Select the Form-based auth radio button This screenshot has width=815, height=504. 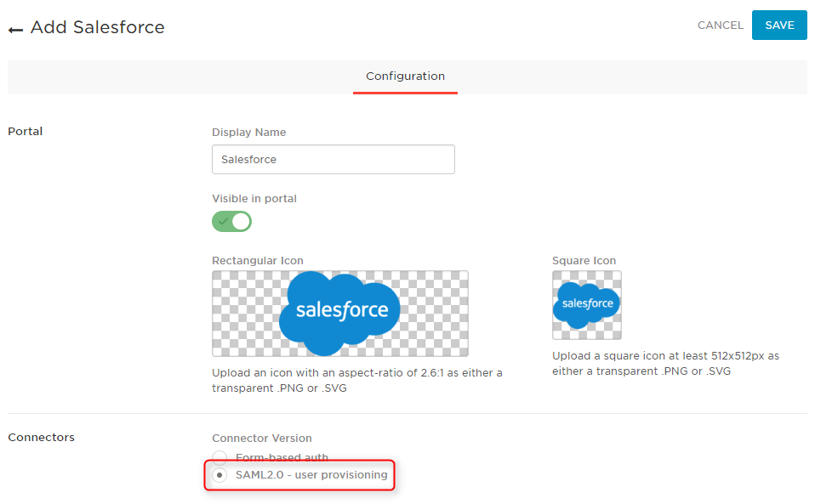pos(219,457)
